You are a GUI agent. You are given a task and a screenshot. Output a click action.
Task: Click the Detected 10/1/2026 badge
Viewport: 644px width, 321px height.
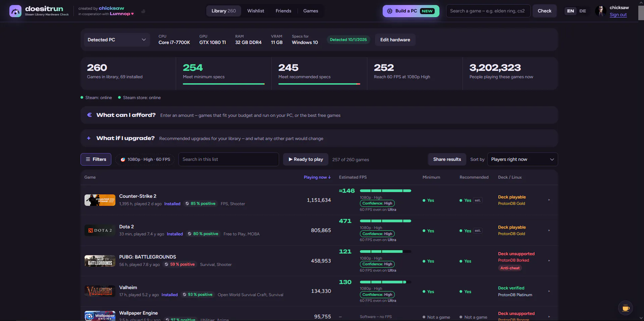point(348,40)
